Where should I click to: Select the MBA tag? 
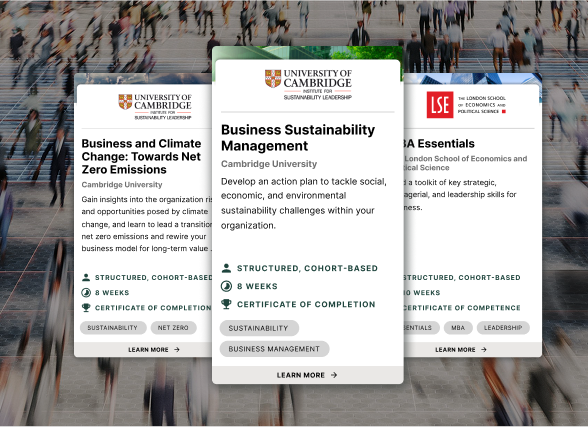pyautogui.click(x=458, y=328)
